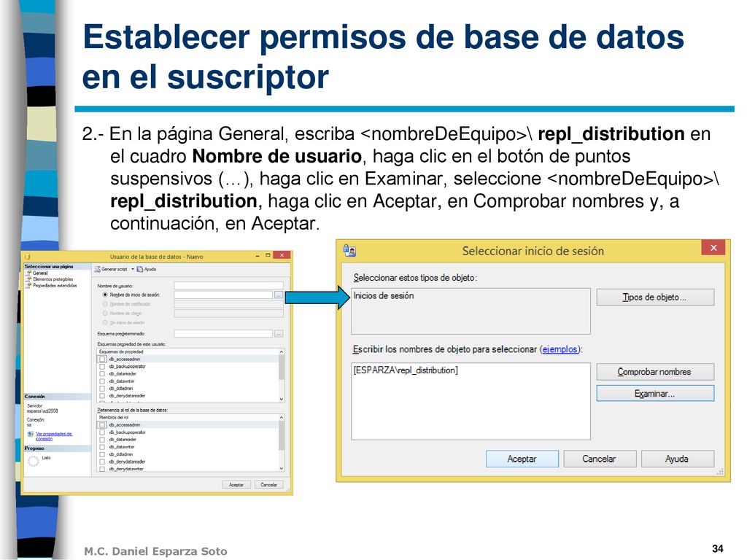Image resolution: width=747 pixels, height=560 pixels.
Task: Check db_ddladmin in Esquemas de propiedad list
Action: [102, 389]
